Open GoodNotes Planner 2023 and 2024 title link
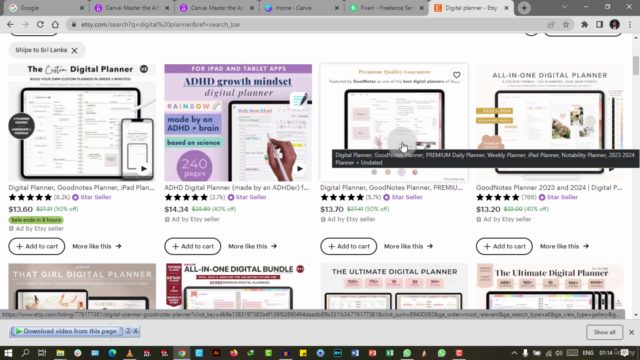The image size is (640, 360). (x=549, y=188)
